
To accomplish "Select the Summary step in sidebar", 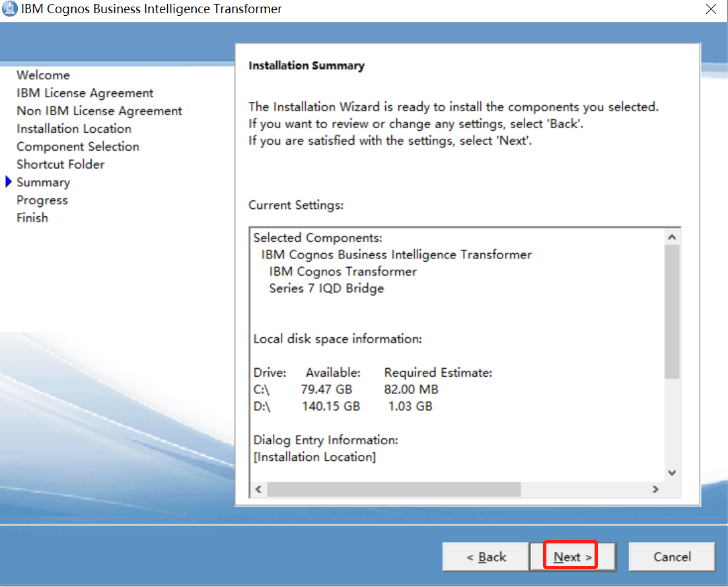I will (43, 182).
